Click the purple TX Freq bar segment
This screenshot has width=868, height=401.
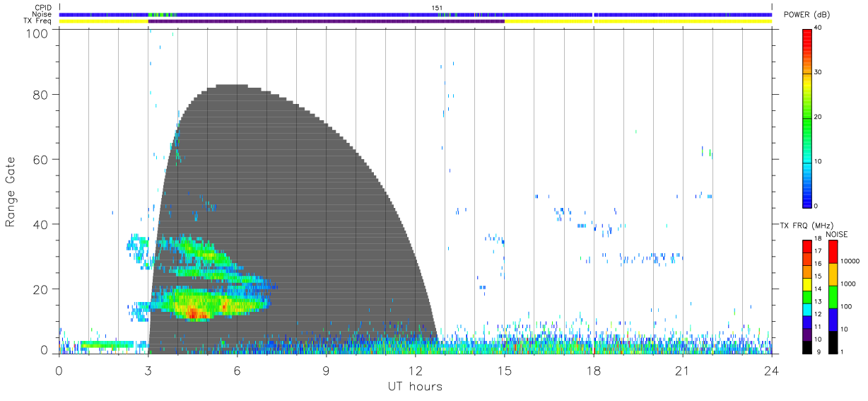click(327, 21)
